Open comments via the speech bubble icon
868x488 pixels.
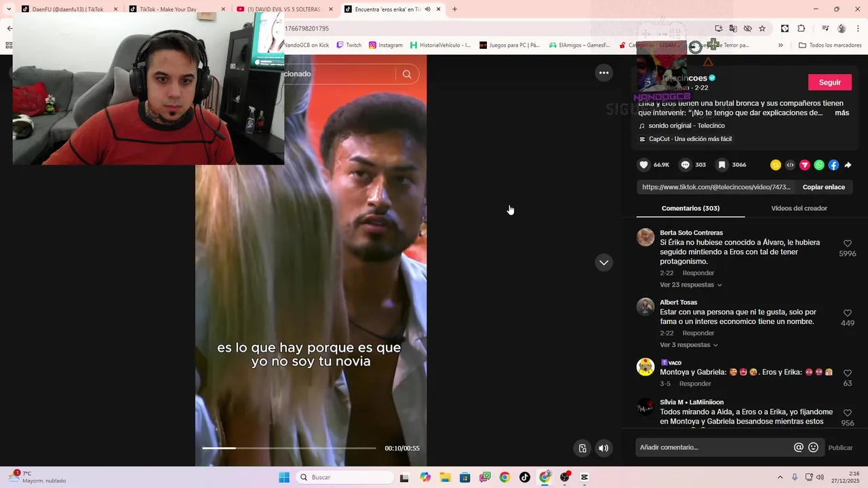[686, 165]
